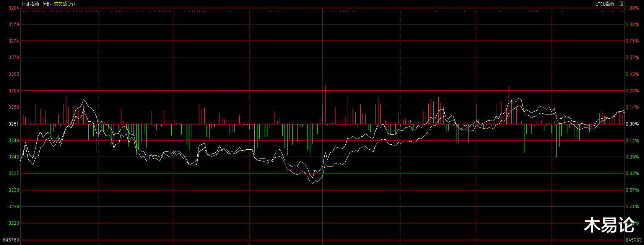Click the 3279 price axis label
644x245 pixels.
pyautogui.click(x=14, y=24)
